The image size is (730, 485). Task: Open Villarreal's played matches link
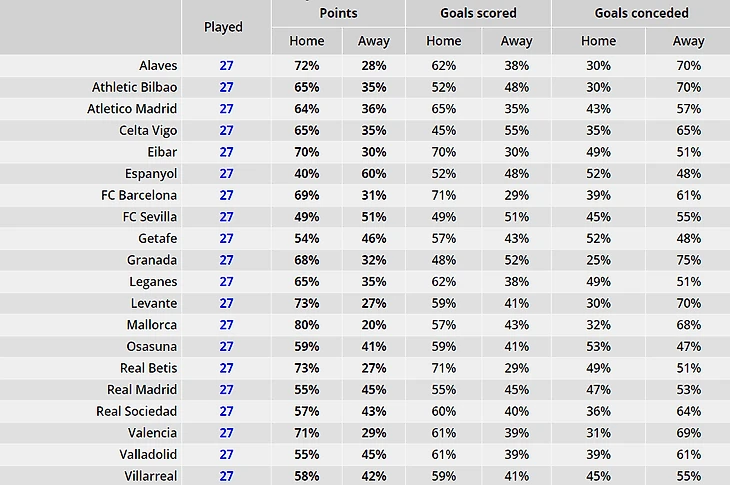226,476
